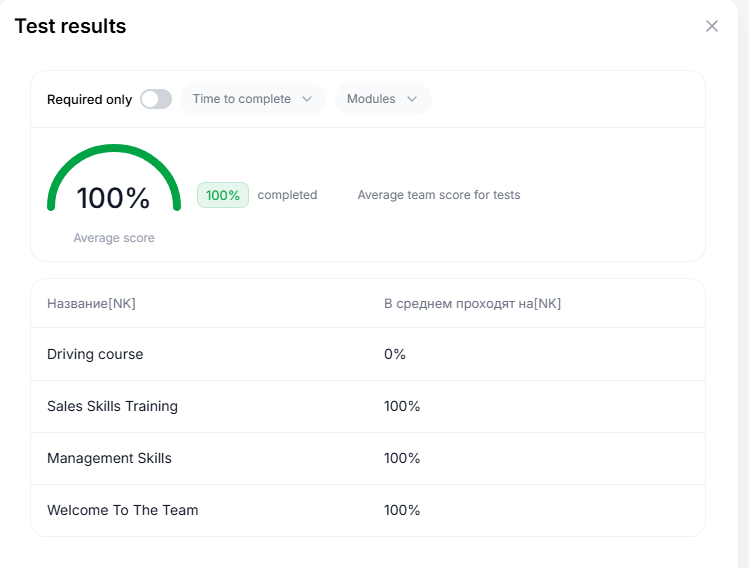Select the Sales Skills Training test

[x=112, y=406]
